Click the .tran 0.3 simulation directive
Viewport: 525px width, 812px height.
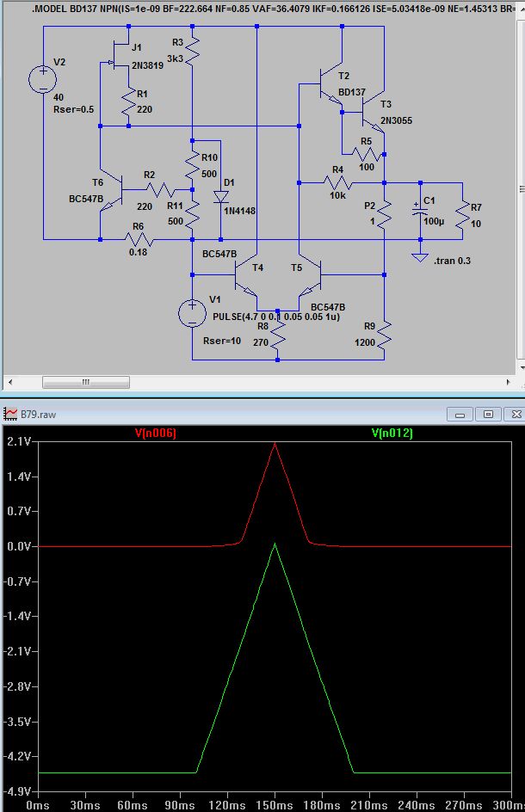click(453, 261)
